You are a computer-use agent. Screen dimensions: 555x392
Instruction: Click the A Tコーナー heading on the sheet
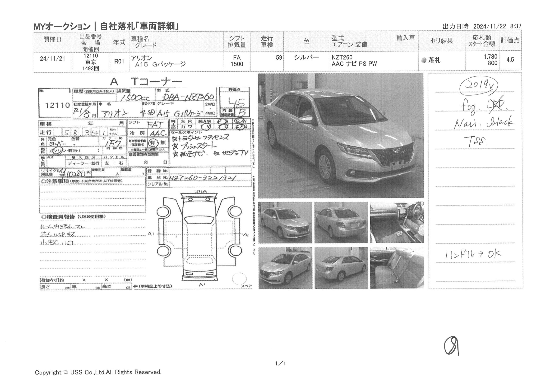point(146,82)
